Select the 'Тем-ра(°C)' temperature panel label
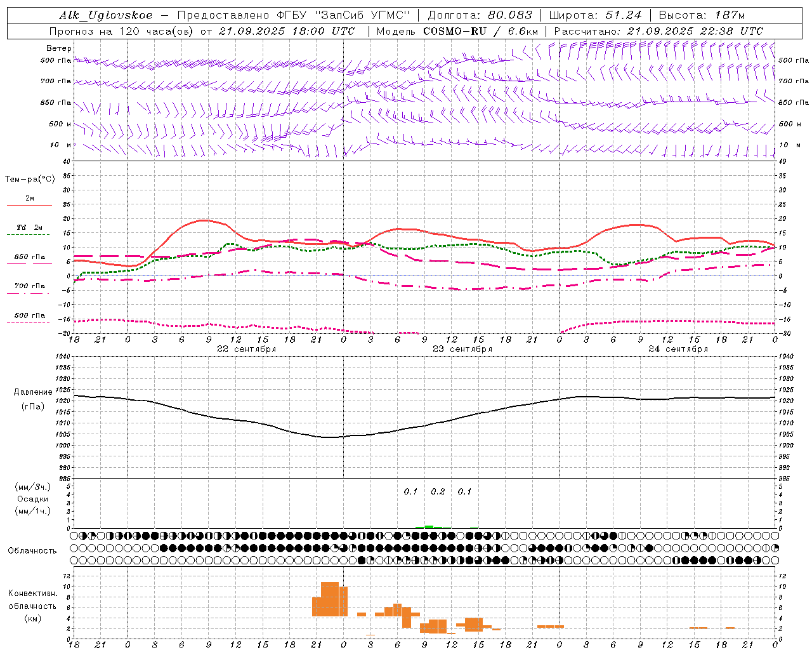 (30, 179)
